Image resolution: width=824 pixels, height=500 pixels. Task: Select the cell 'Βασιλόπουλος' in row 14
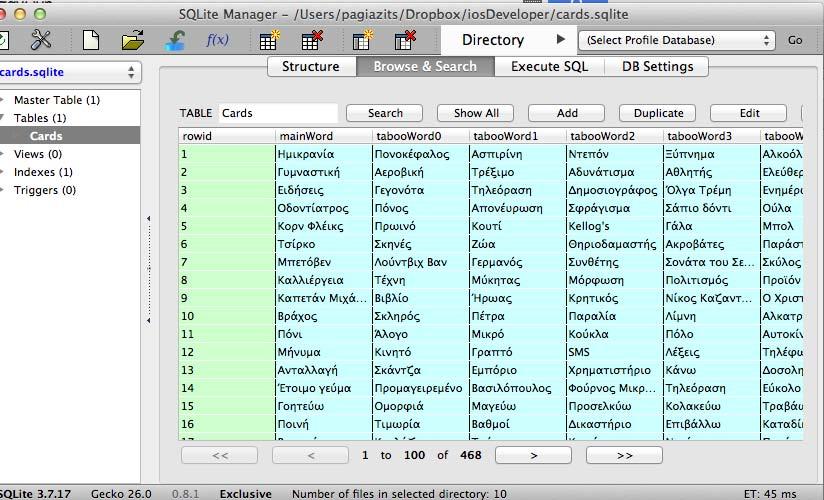(518, 388)
